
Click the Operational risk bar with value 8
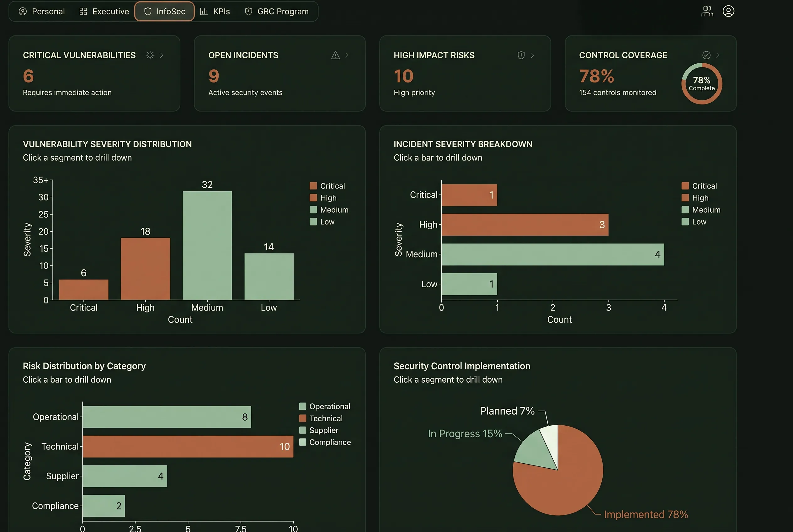click(167, 417)
